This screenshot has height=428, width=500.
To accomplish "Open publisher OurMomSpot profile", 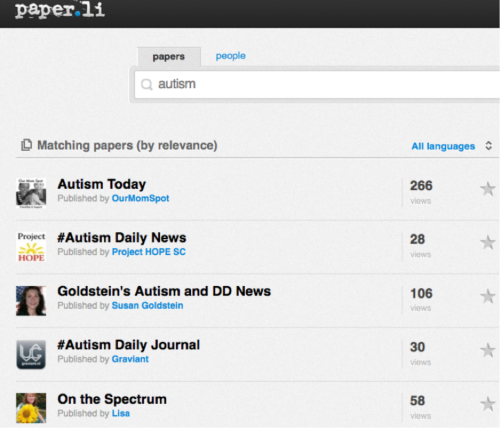I will (x=140, y=198).
